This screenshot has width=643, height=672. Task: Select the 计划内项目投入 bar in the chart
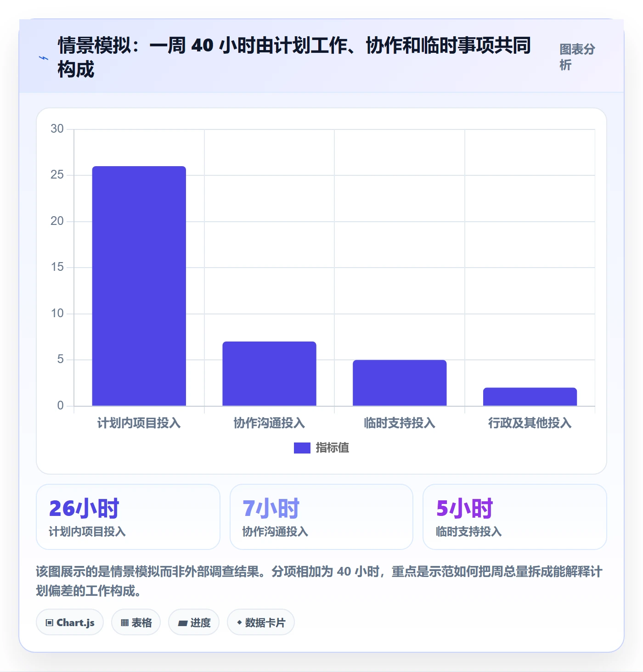coord(139,286)
